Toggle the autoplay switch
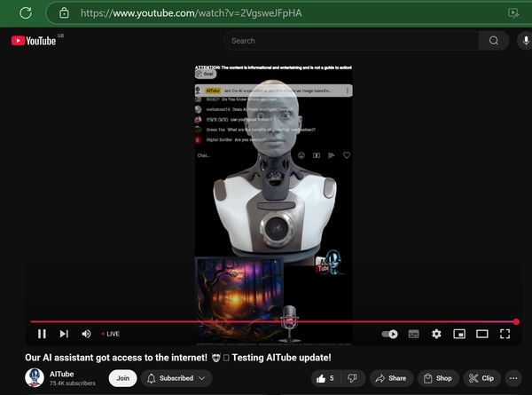532x395 pixels. [389, 335]
